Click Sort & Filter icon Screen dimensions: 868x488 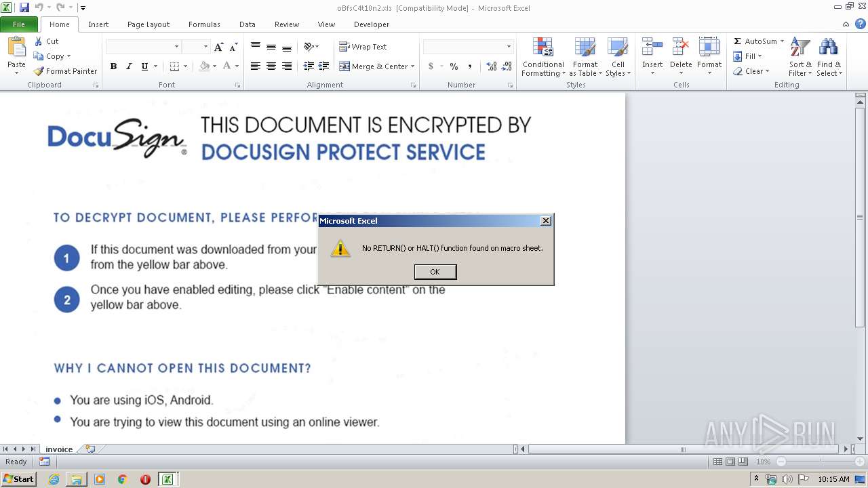800,47
